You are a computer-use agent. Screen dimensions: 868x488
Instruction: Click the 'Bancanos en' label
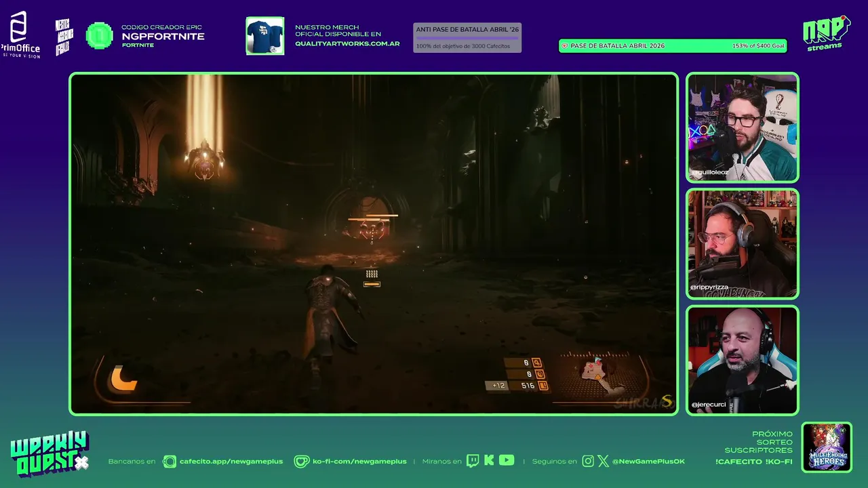[x=132, y=462]
